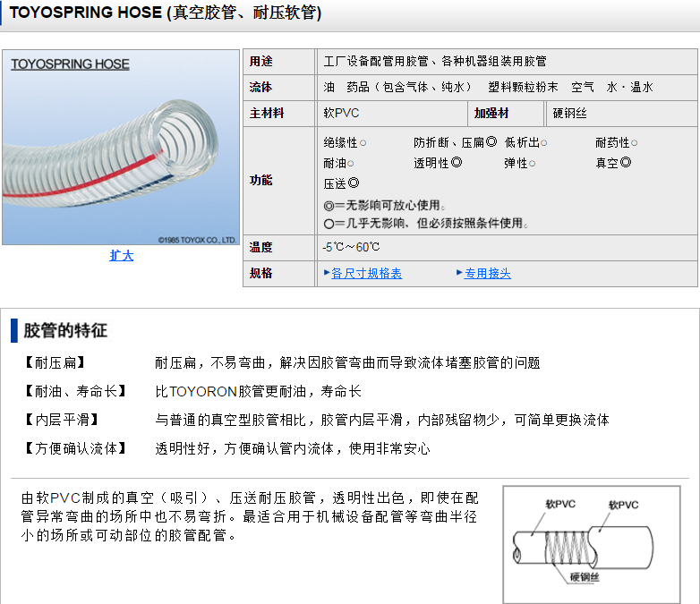Click the 规格 row label

coord(260,273)
